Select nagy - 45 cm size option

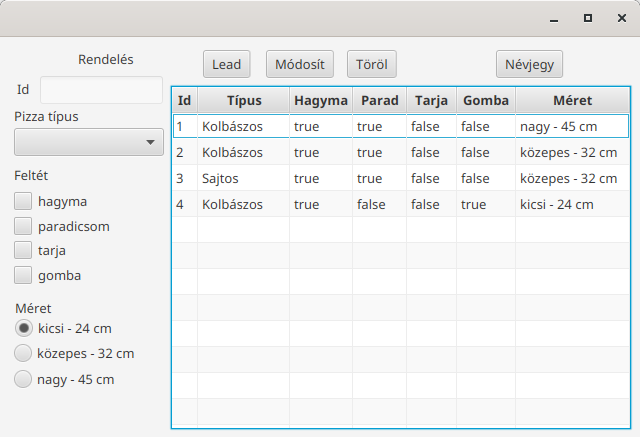tap(23, 379)
